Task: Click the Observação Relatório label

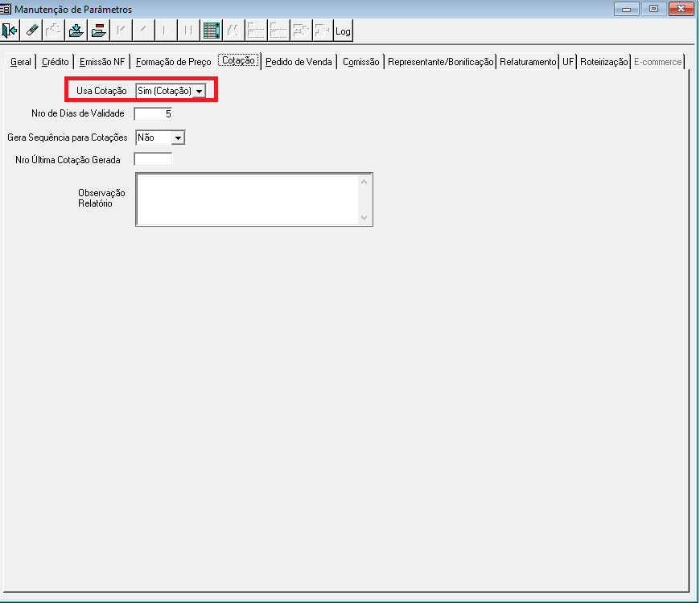Action: tap(101, 198)
